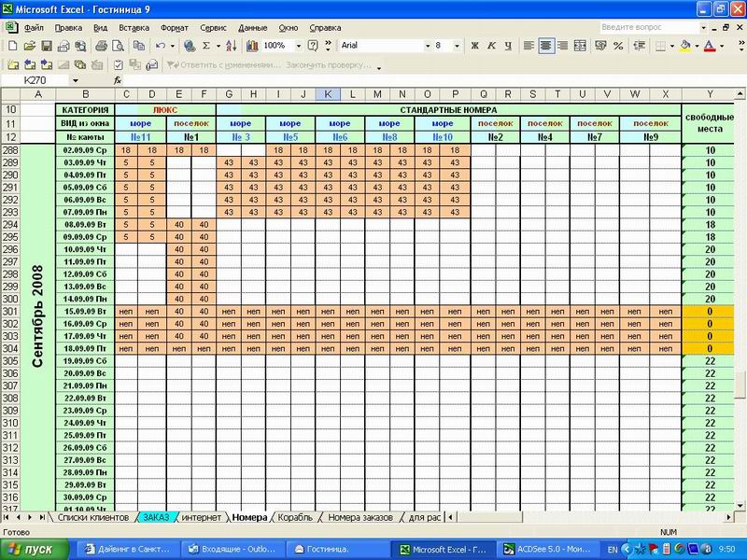
Task: Open the Формат menu
Action: click(x=174, y=28)
